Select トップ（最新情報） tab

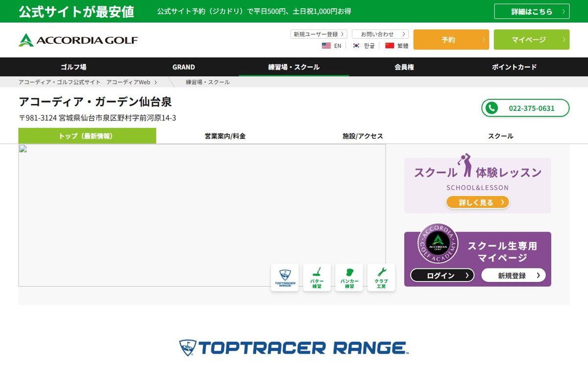(x=87, y=136)
